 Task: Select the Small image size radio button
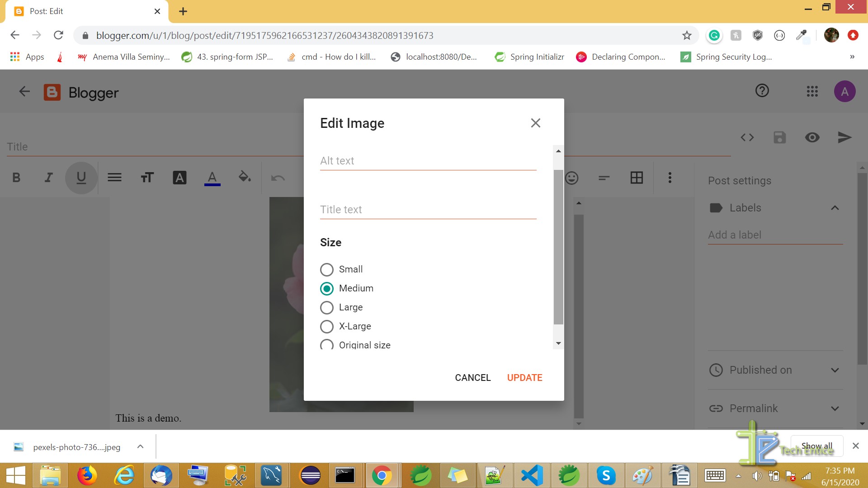(326, 269)
